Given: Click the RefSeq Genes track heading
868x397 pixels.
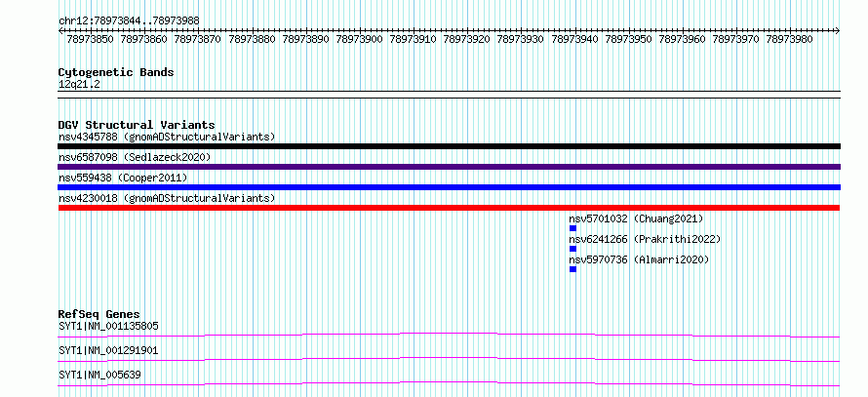Looking at the screenshot, I should [99, 314].
